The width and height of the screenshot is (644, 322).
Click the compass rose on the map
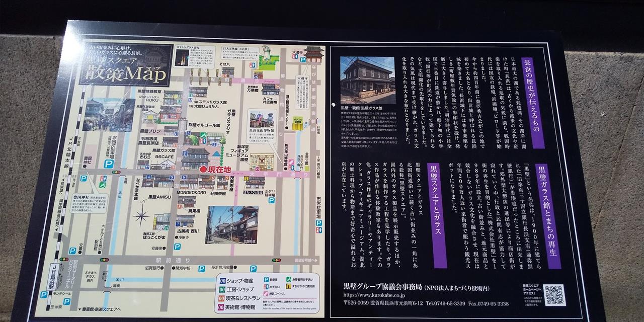pyautogui.click(x=141, y=215)
